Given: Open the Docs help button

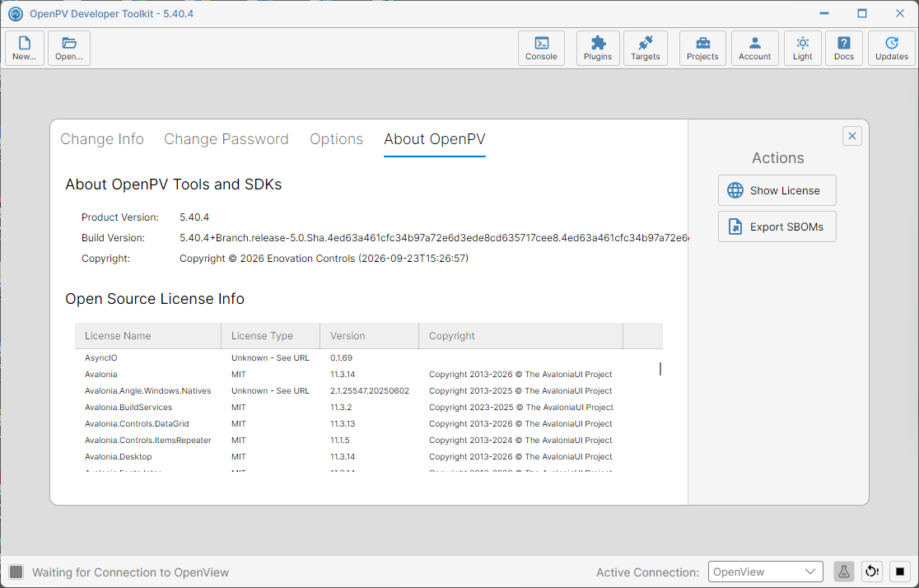Looking at the screenshot, I should point(844,48).
